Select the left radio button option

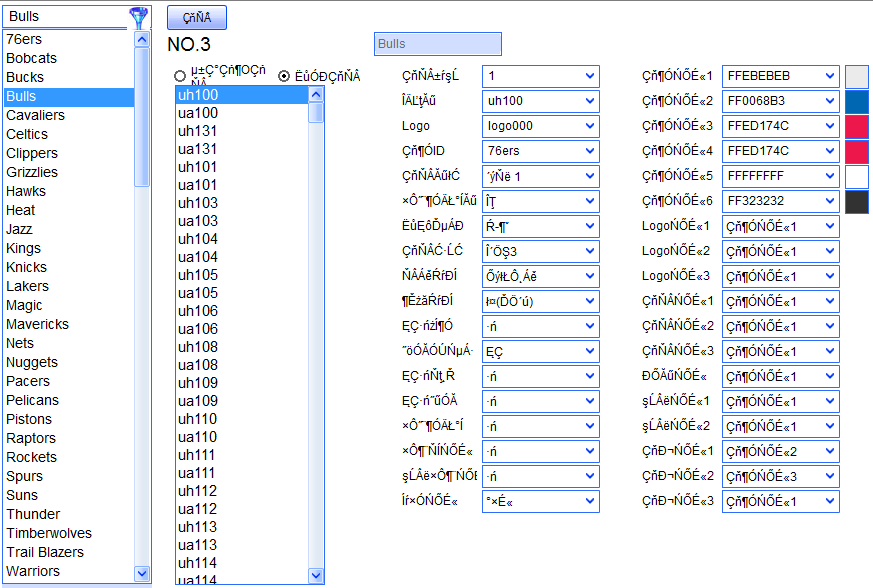[180, 76]
